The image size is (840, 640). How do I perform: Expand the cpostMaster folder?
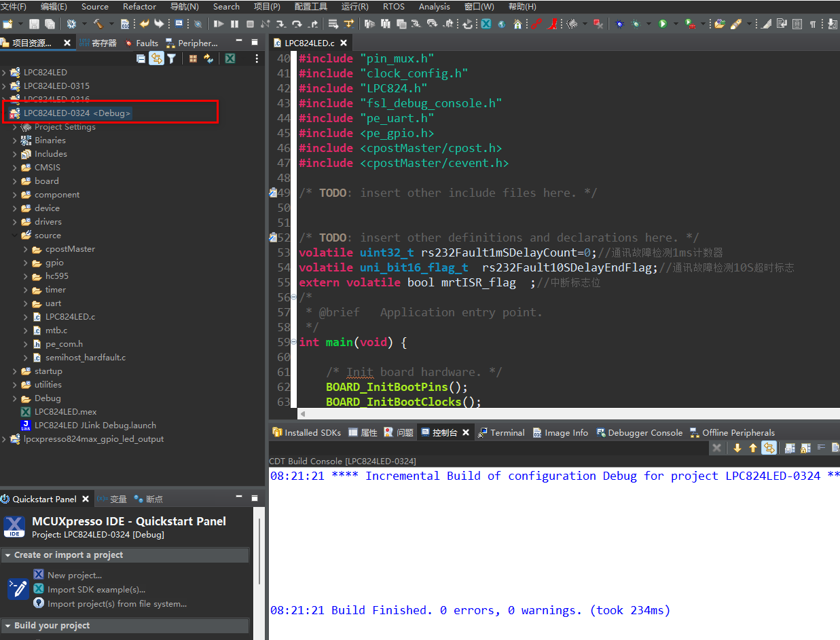[26, 249]
